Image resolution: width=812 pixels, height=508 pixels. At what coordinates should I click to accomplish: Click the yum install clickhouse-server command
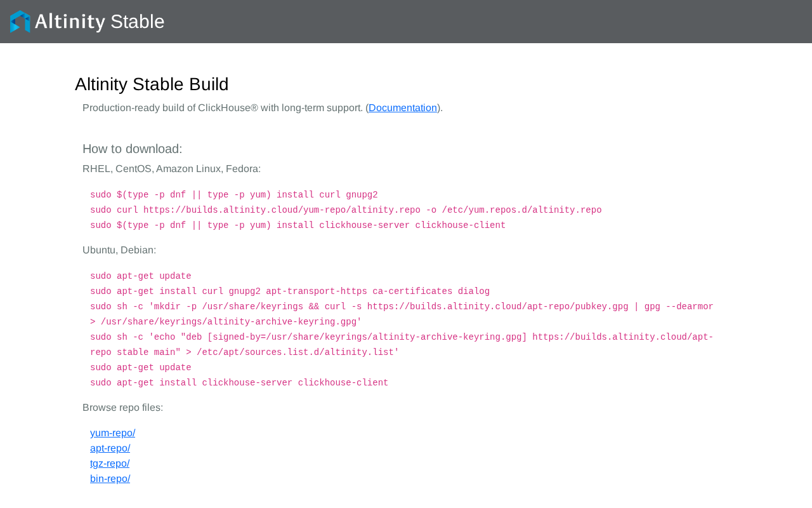point(298,225)
